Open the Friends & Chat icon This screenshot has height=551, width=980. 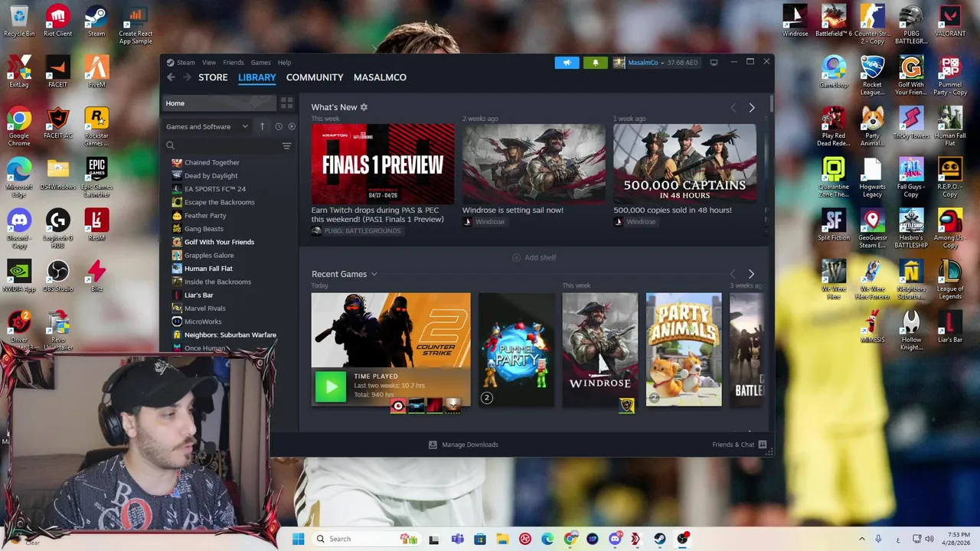(763, 445)
